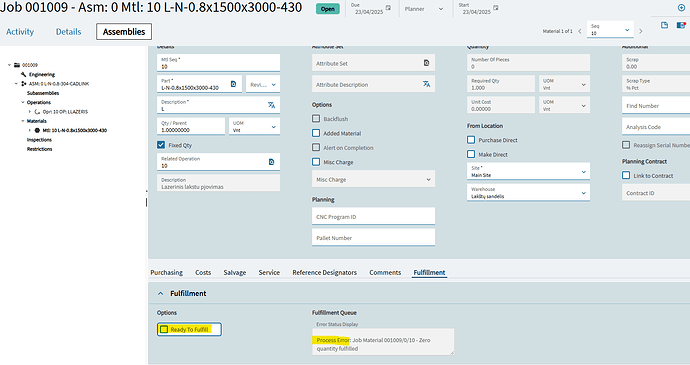Open the Start date calendar icon

pyautogui.click(x=496, y=8)
